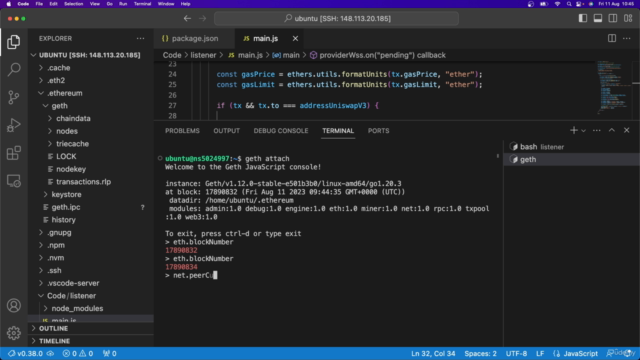Switch to the PORTS panel tab
Screen dimensions: 640x360
click(x=378, y=131)
